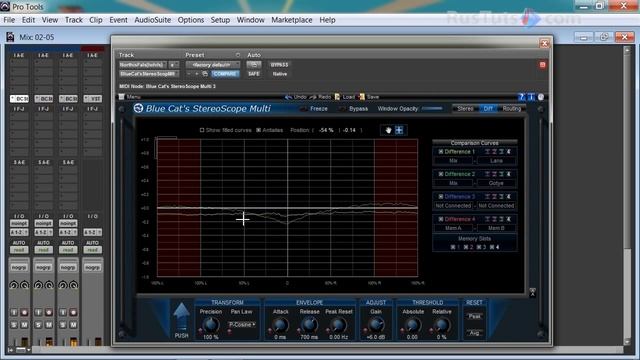Open the Lana source dropdown of Difference 1

coord(496,160)
